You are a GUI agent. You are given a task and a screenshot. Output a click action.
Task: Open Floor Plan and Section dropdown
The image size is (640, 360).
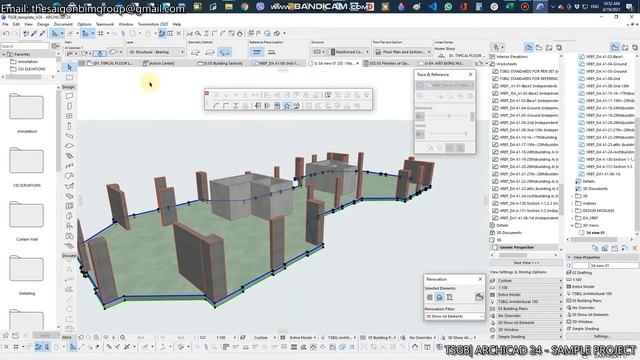[402, 52]
